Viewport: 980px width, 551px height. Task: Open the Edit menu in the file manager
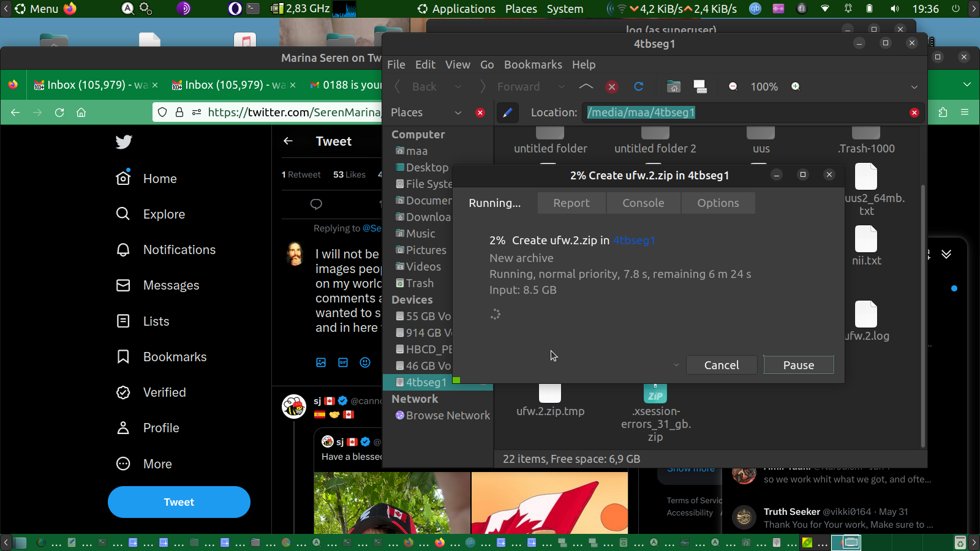(425, 65)
